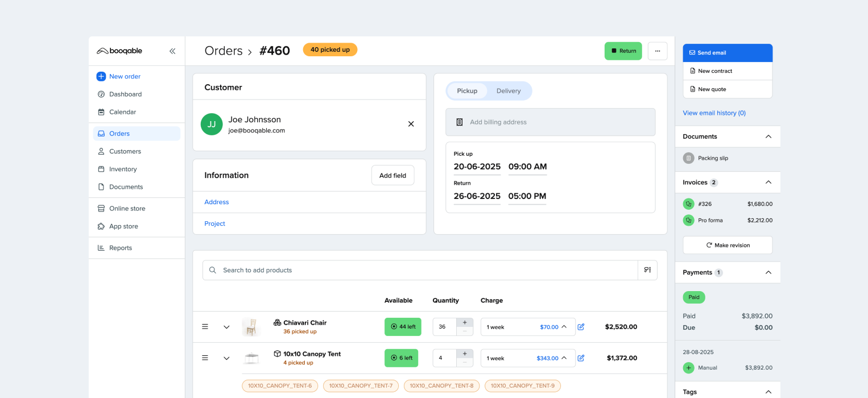Viewport: 868px width, 398px height.
Task: Open the Chiavari Chair charge dropdown
Action: tap(528, 327)
